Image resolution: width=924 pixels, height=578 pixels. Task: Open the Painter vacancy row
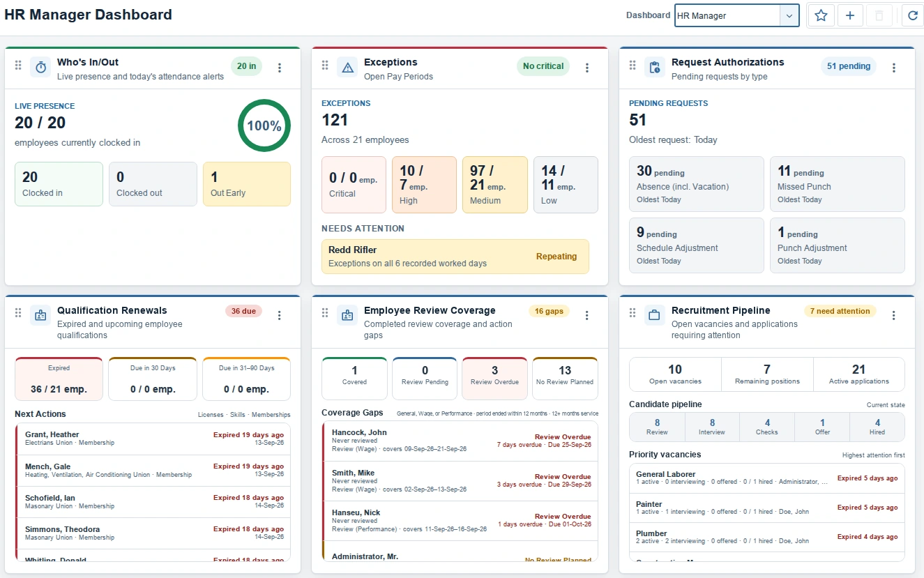[767, 508]
